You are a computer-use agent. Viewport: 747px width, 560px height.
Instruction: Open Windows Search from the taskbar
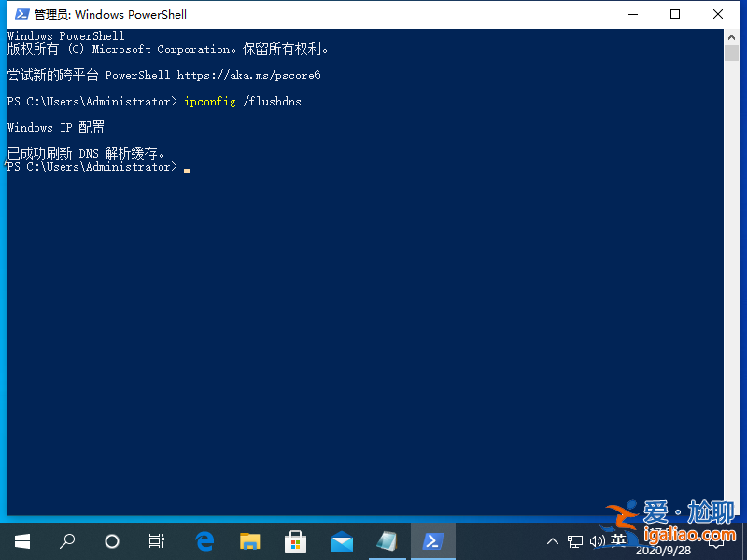pos(66,541)
